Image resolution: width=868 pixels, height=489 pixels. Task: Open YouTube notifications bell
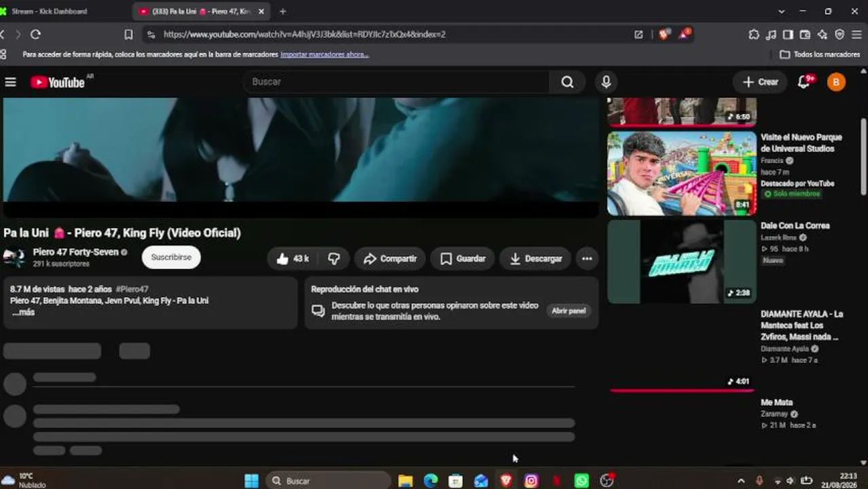[x=804, y=82]
